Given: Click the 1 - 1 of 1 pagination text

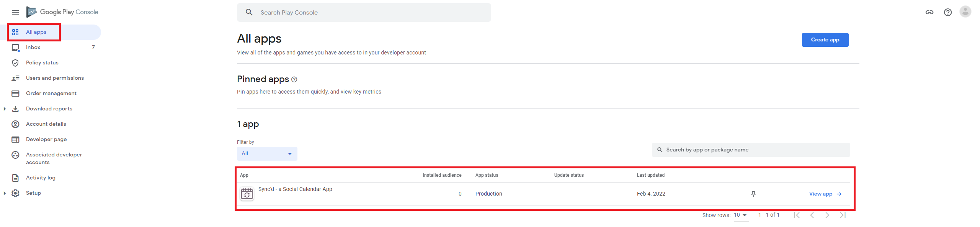Looking at the screenshot, I should [x=769, y=215].
